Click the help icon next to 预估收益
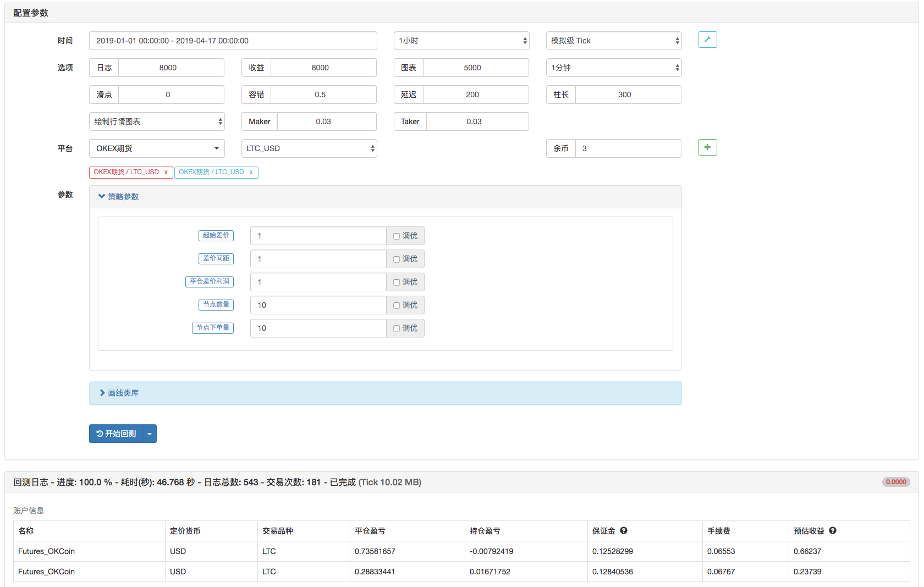 pos(833,530)
